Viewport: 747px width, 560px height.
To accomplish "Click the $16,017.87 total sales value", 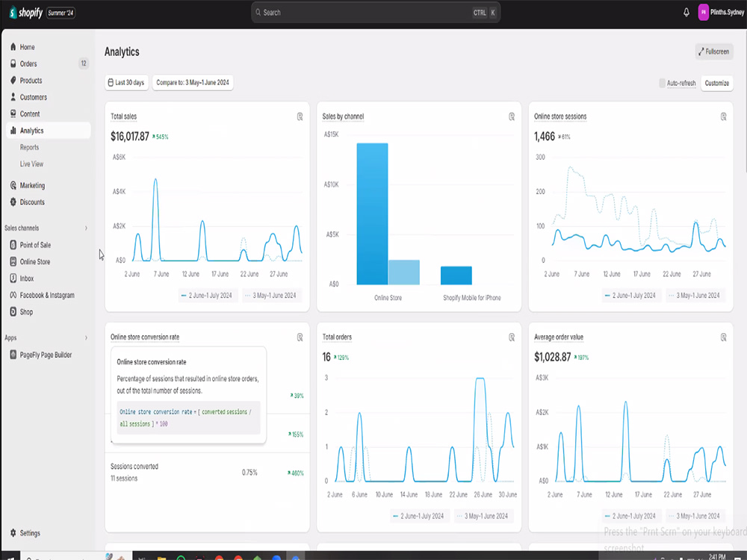I will click(129, 136).
